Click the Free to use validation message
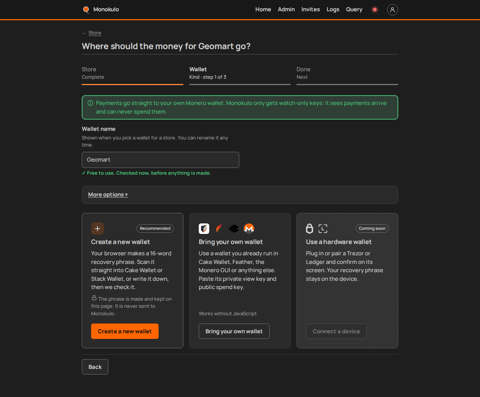The height and width of the screenshot is (397, 480). (146, 173)
